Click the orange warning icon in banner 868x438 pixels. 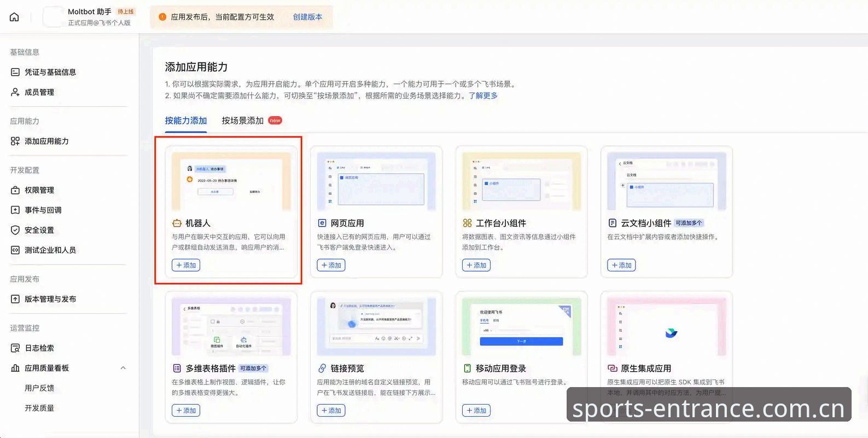point(162,17)
